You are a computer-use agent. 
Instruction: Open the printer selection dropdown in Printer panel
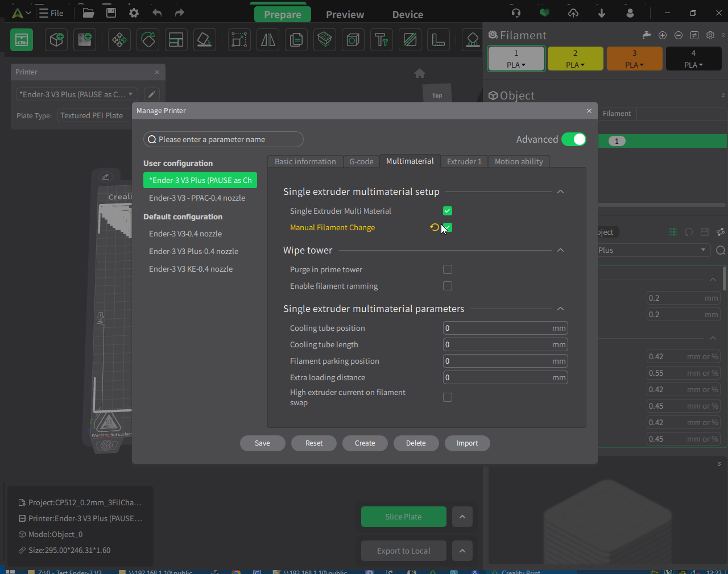click(76, 94)
